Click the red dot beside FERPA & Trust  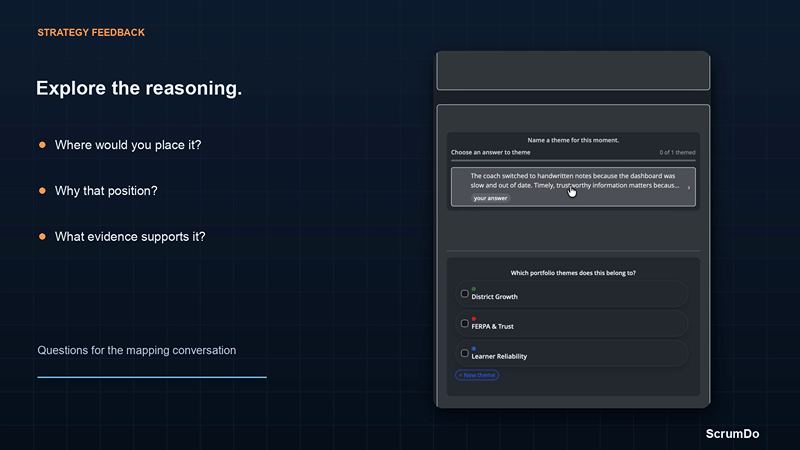click(x=473, y=319)
